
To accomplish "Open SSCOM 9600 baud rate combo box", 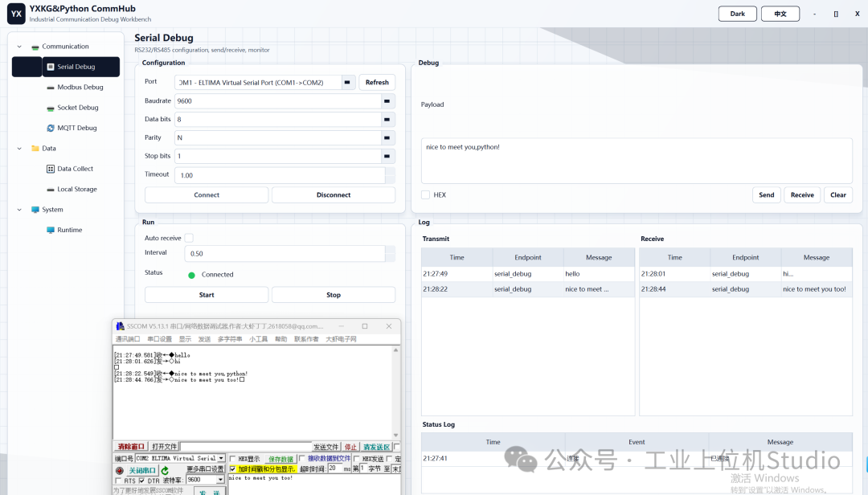I will tap(205, 480).
